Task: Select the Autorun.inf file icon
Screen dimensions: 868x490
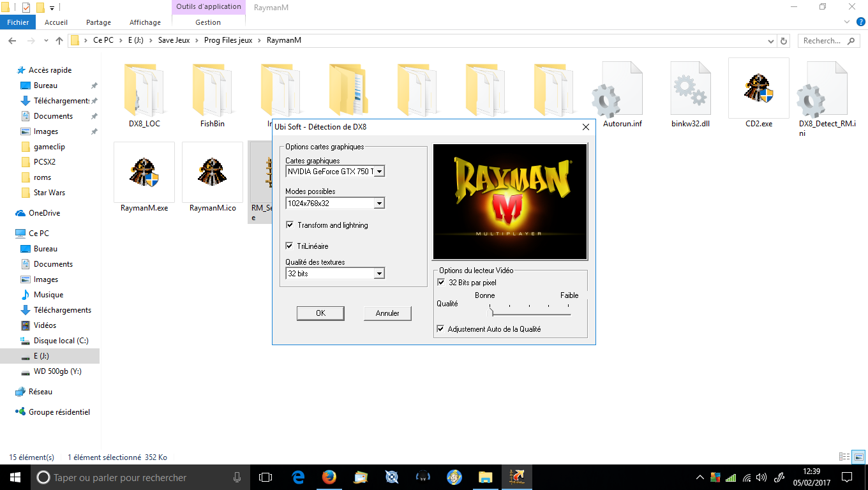Action: 622,88
